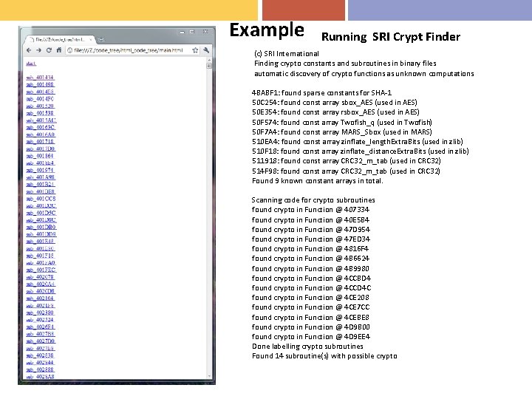Screen dimensions: 532x399
Task: Click the browser forward arrow
Action: (x=38, y=50)
